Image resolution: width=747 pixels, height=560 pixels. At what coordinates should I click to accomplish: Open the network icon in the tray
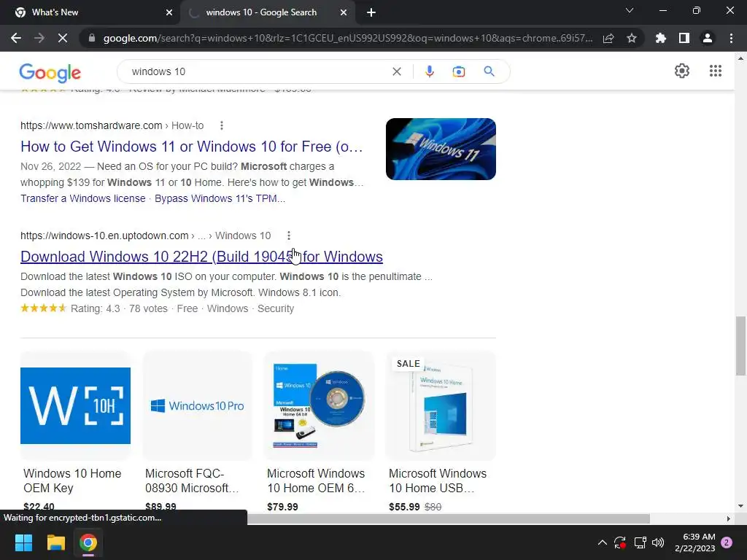click(640, 542)
